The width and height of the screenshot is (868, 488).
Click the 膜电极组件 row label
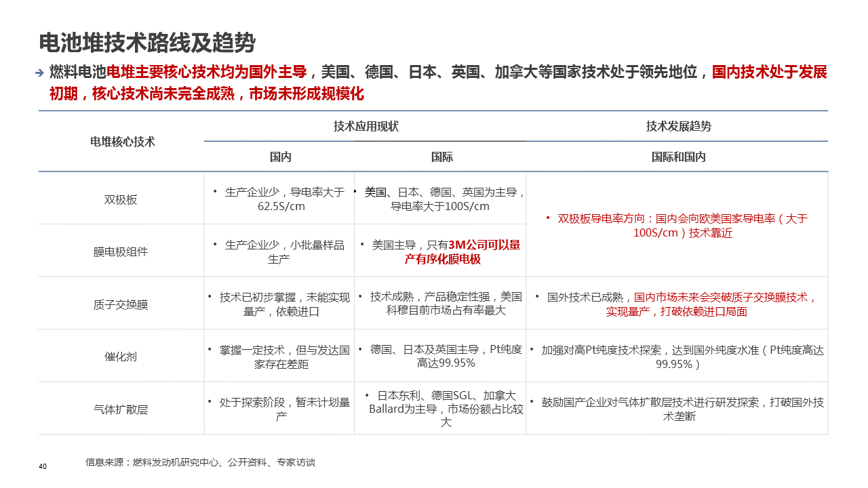point(121,251)
